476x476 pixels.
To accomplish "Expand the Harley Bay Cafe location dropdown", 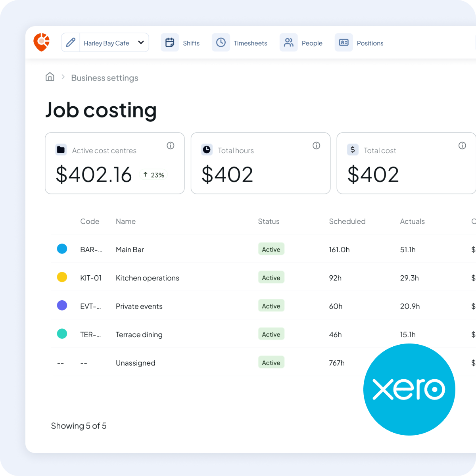I will tap(141, 42).
